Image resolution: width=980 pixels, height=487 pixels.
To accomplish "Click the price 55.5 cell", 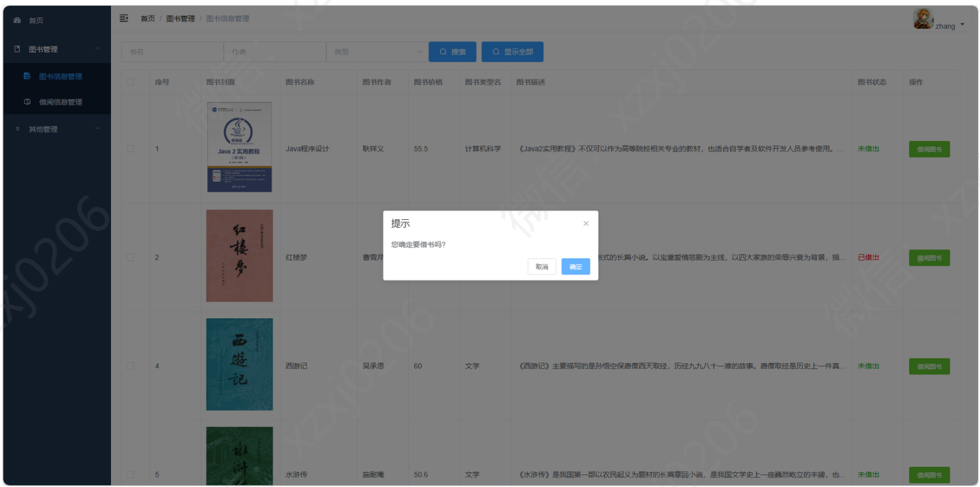I will pos(421,149).
